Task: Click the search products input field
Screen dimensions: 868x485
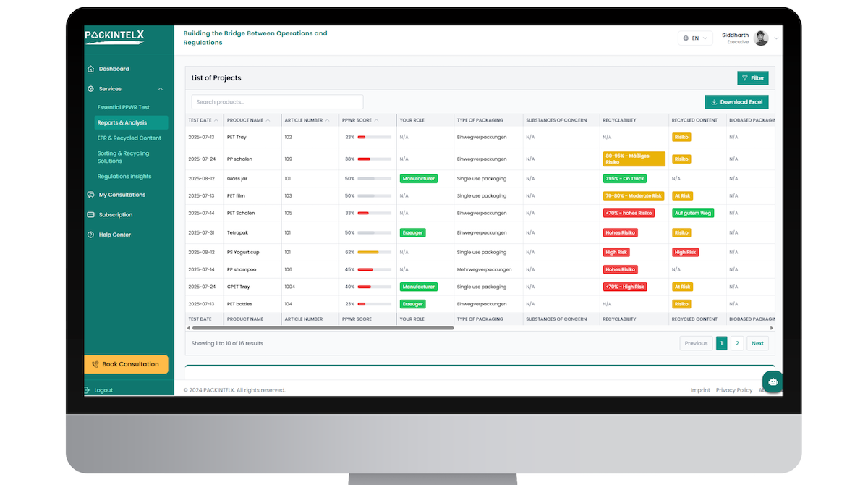Action: tap(277, 102)
